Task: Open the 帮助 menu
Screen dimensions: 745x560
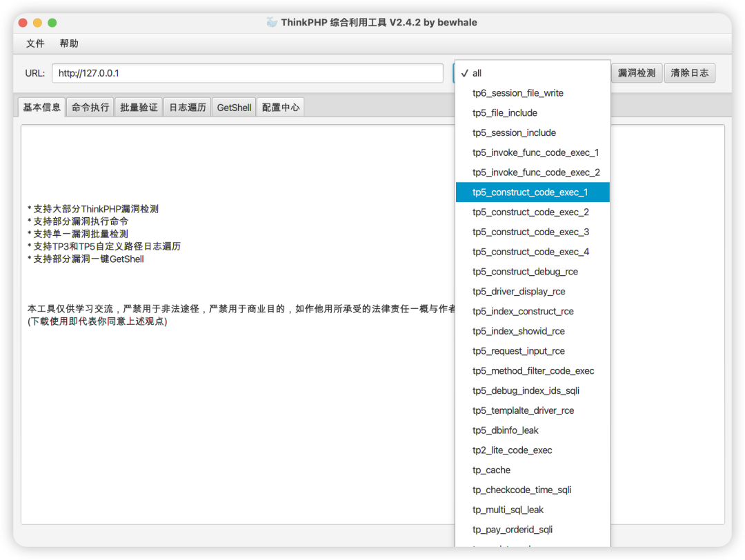Action: point(69,43)
